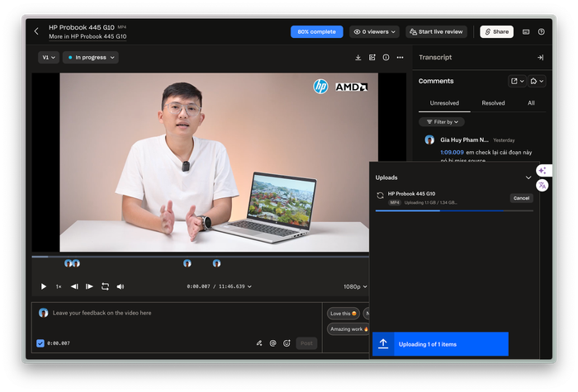This screenshot has height=392, width=578.
Task: Download the video with the download icon
Action: click(x=358, y=58)
